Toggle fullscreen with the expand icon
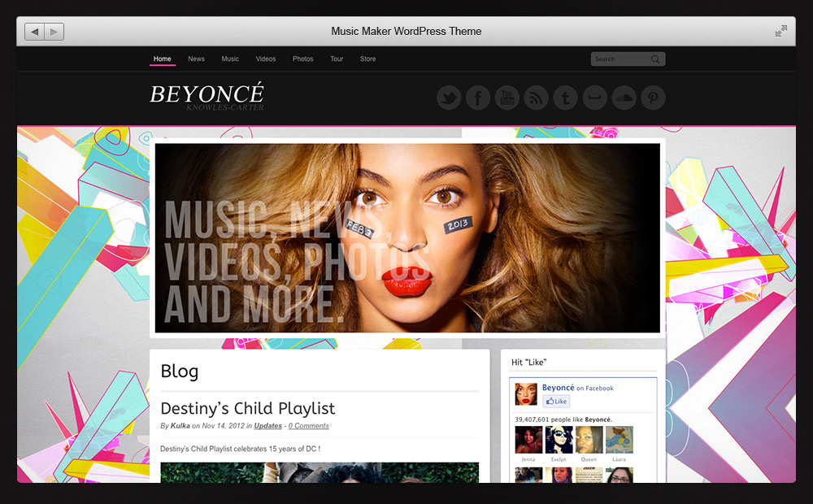 (x=781, y=31)
